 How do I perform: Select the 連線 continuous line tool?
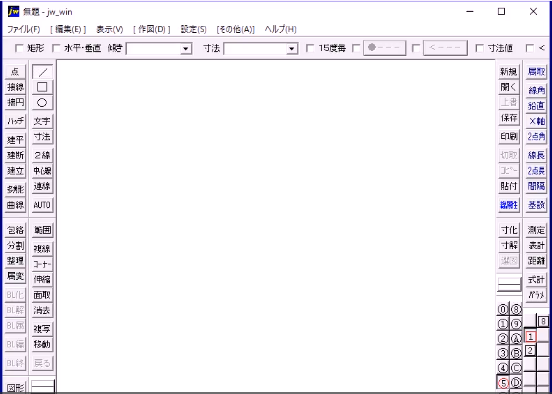pos(42,187)
